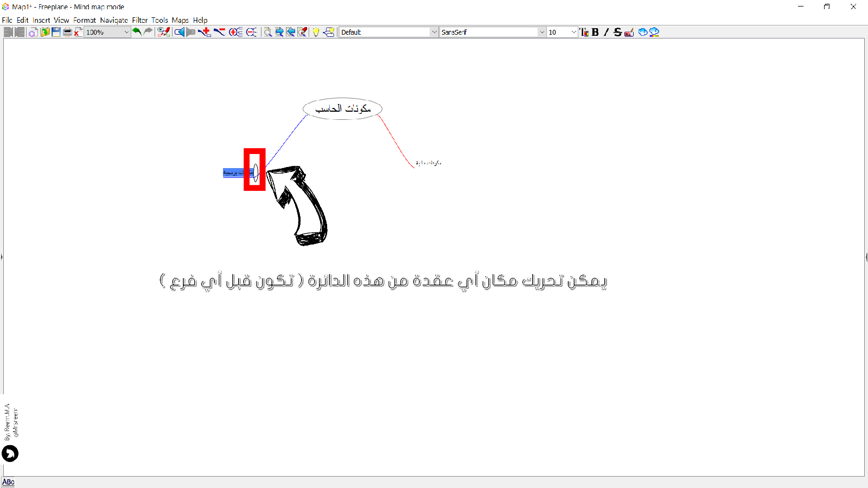Click the yellow light bulb icon
Viewport: 868px width, 488px height.
316,33
